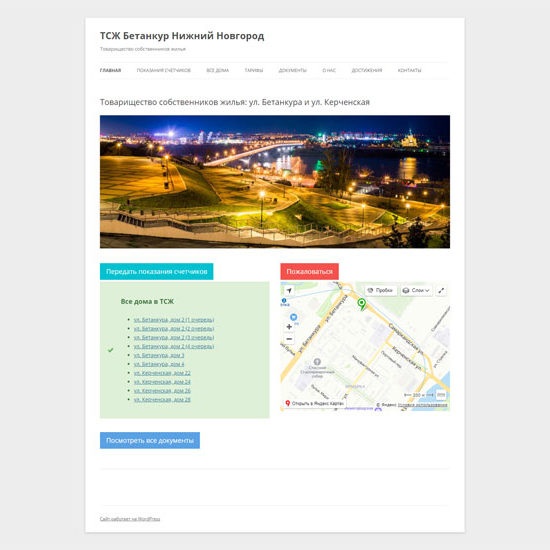
Task: Zoom out with the map minus button
Action: pyautogui.click(x=289, y=339)
